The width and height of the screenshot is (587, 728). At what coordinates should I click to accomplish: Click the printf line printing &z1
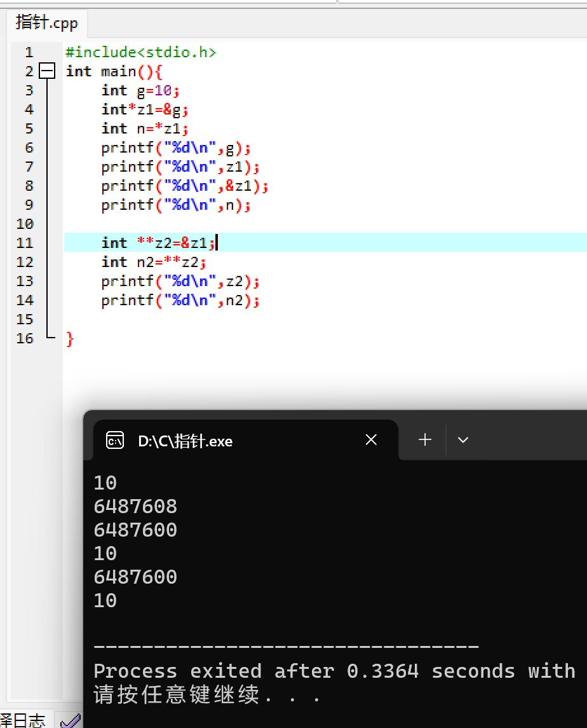point(185,186)
